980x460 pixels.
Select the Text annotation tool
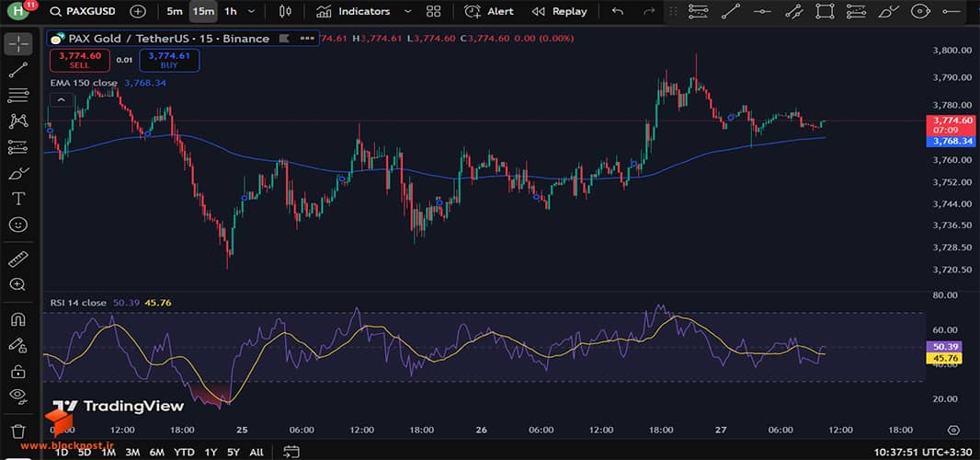[18, 199]
